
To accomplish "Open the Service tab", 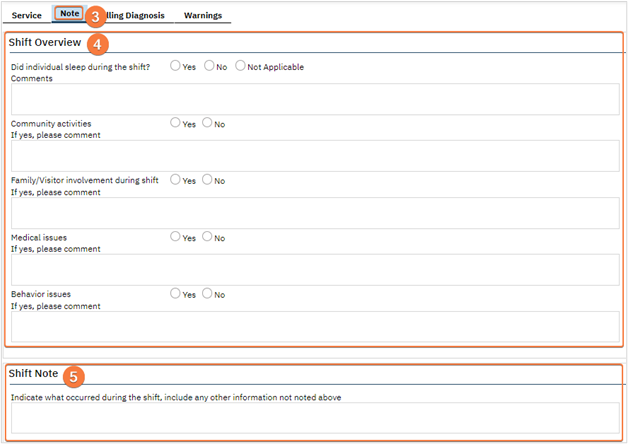I will point(26,15).
